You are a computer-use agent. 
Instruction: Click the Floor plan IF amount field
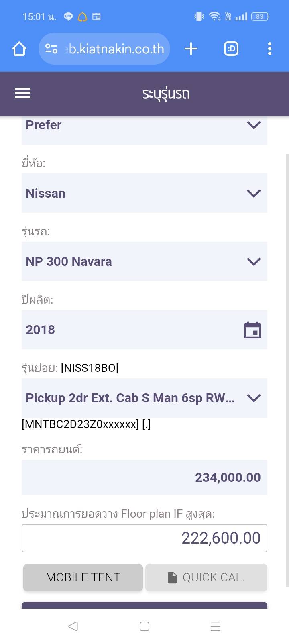144,538
